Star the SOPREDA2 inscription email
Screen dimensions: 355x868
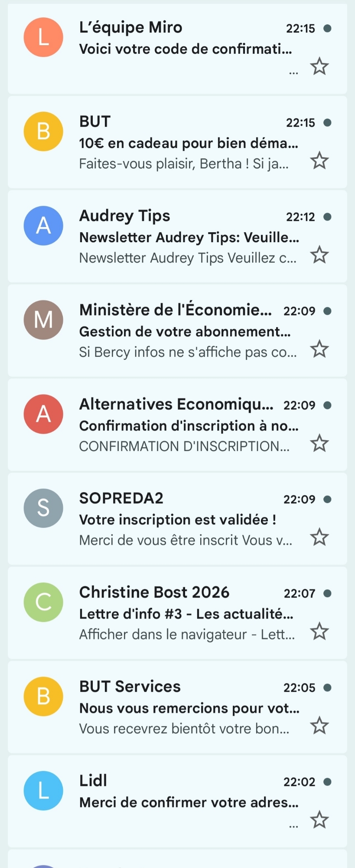coord(319,537)
